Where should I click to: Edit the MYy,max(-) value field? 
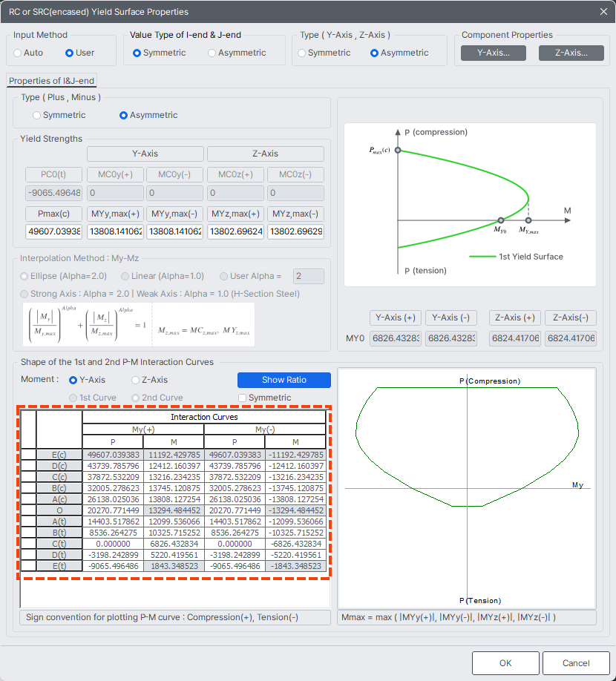(x=174, y=231)
